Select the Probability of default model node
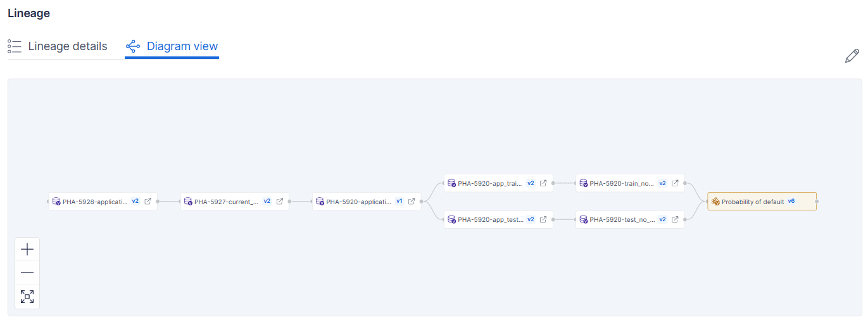868x322 pixels. click(x=752, y=202)
